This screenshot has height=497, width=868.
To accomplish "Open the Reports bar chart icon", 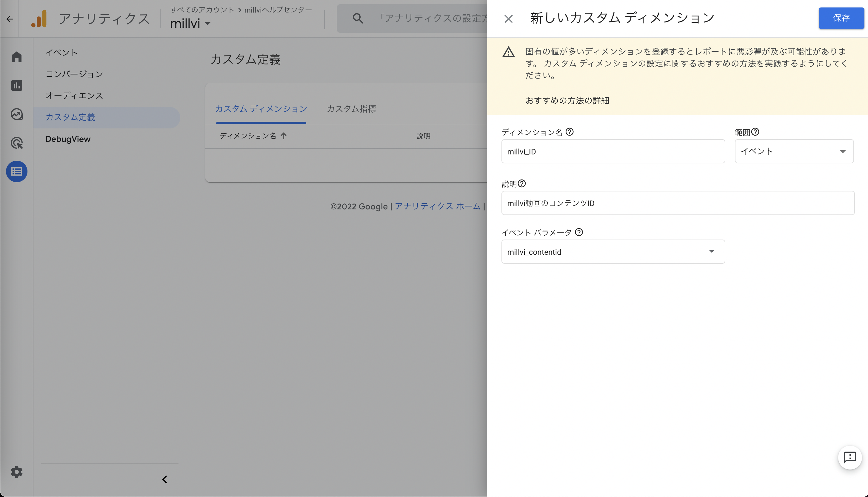I will coord(16,85).
